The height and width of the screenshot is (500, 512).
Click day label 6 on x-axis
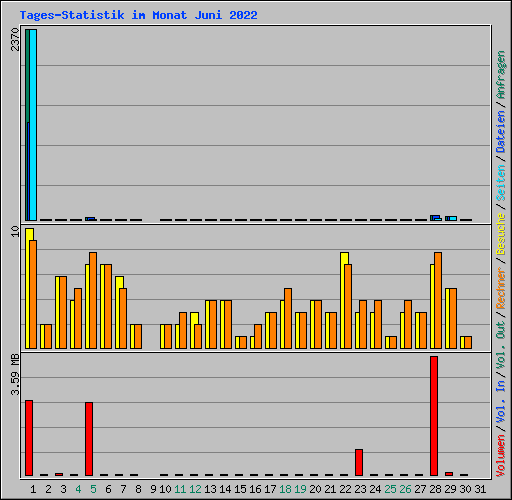click(x=108, y=489)
